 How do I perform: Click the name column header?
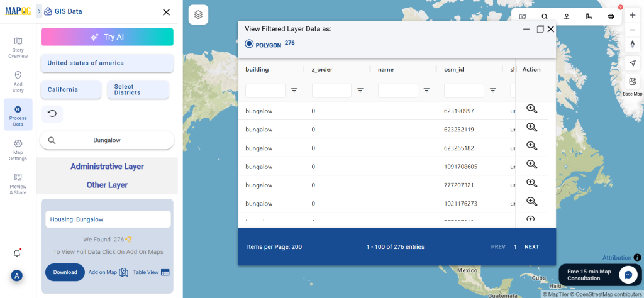coord(386,69)
